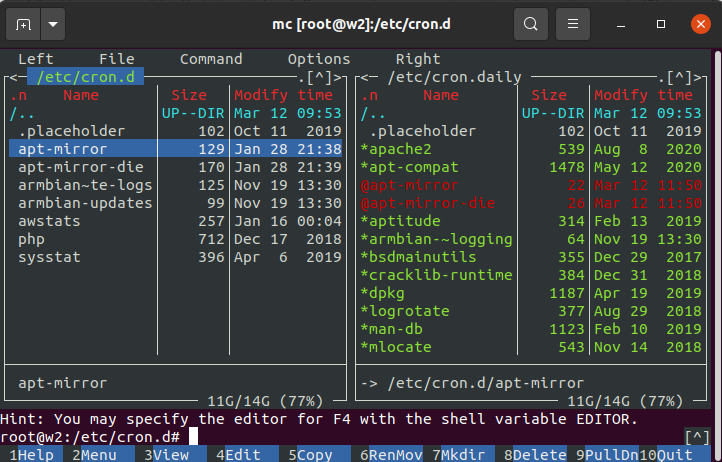The height and width of the screenshot is (462, 722).
Task: Click the [^] indicator at command line
Action: point(697,437)
